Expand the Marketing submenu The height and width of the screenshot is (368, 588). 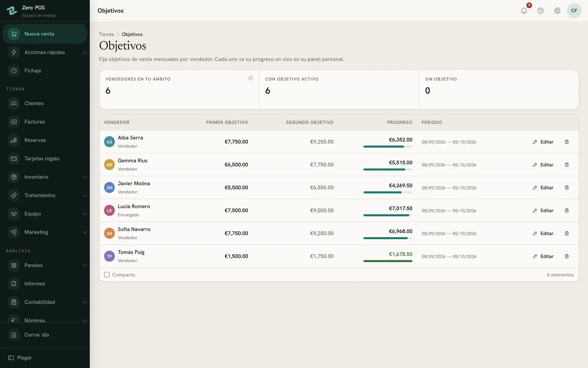click(45, 232)
